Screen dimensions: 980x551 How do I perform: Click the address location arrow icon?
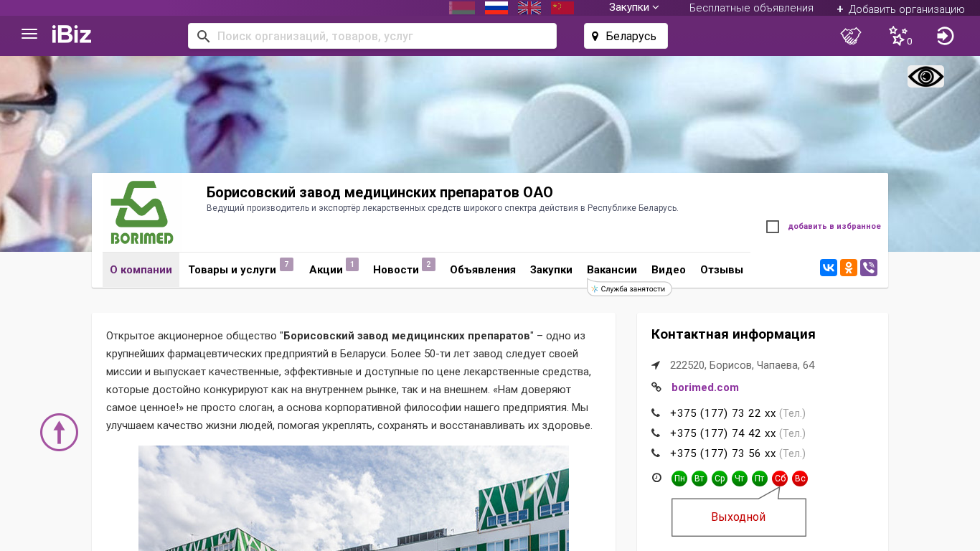click(656, 365)
